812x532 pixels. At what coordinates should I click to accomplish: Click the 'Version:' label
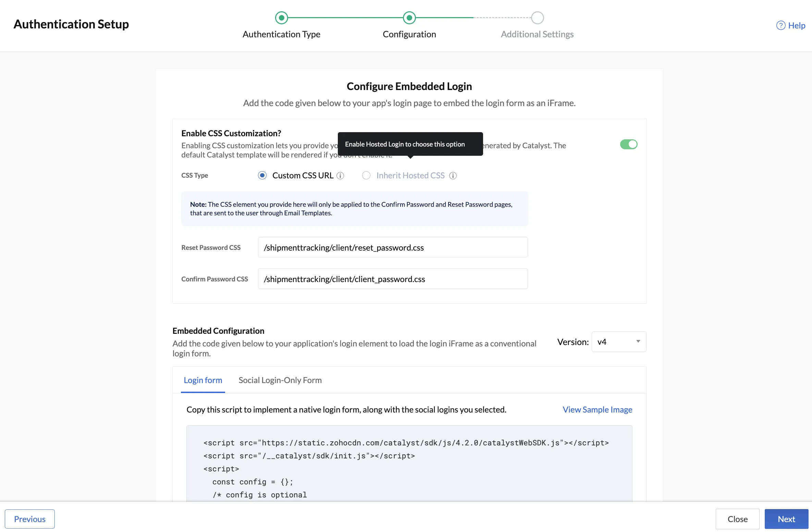pos(573,342)
